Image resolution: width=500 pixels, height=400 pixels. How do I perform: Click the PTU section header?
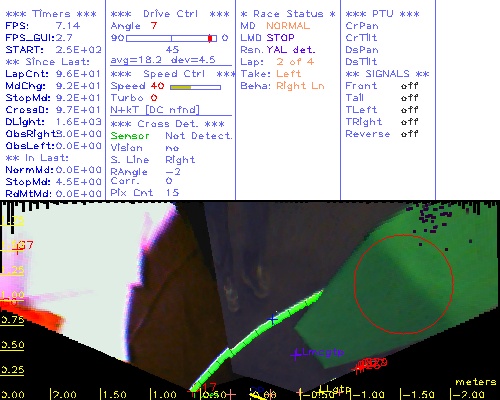(383, 14)
